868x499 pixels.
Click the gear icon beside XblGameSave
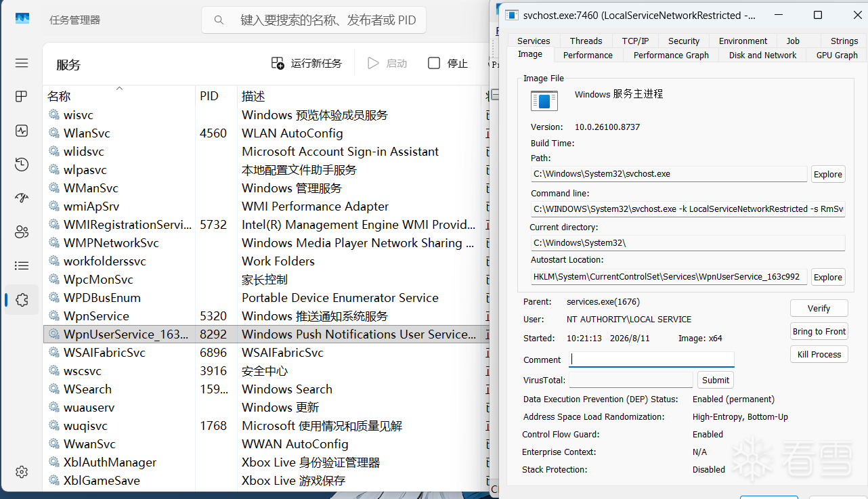pos(54,481)
